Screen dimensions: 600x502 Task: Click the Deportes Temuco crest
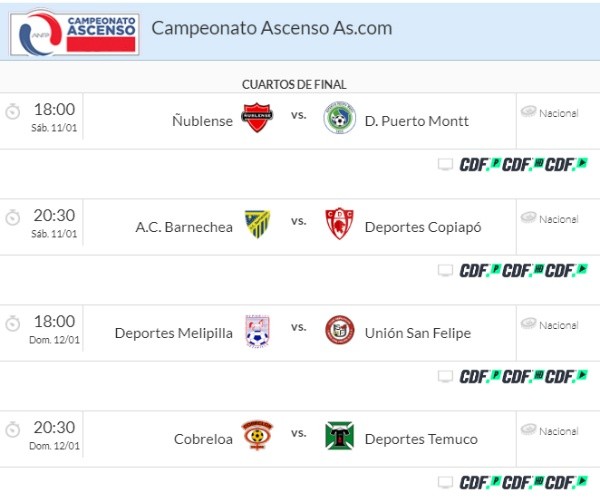339,436
